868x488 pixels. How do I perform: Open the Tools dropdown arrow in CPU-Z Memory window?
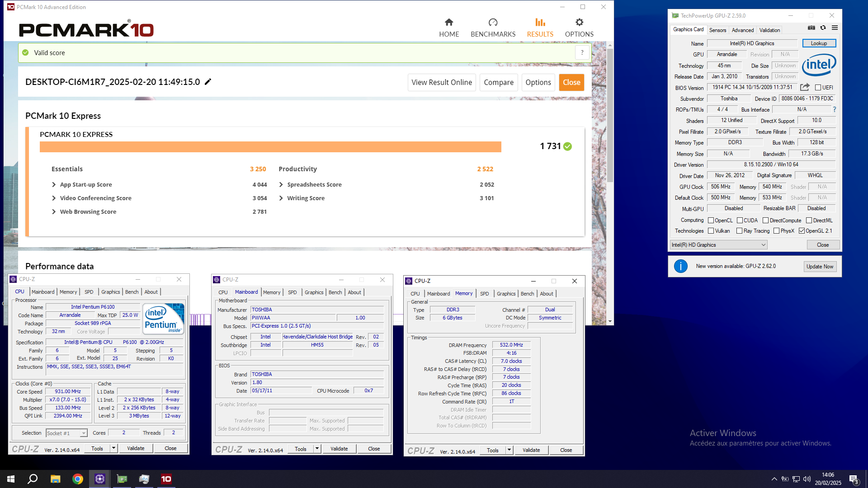coord(509,450)
